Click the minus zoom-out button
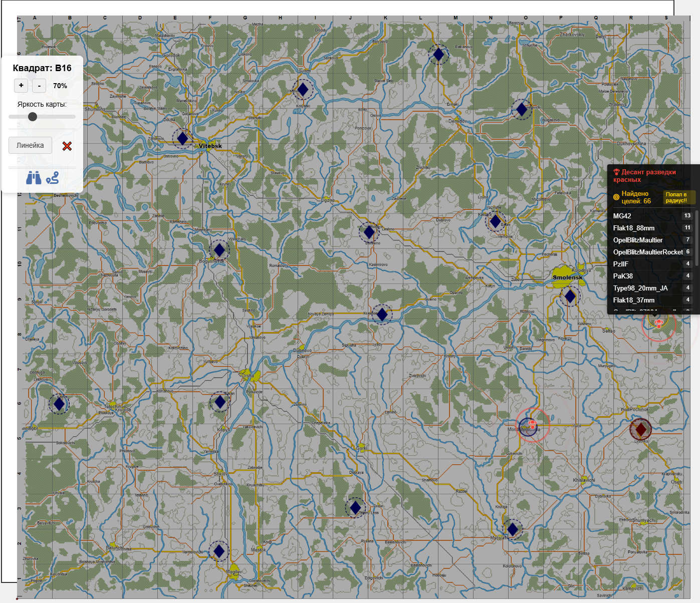This screenshot has width=700, height=603. (x=39, y=86)
